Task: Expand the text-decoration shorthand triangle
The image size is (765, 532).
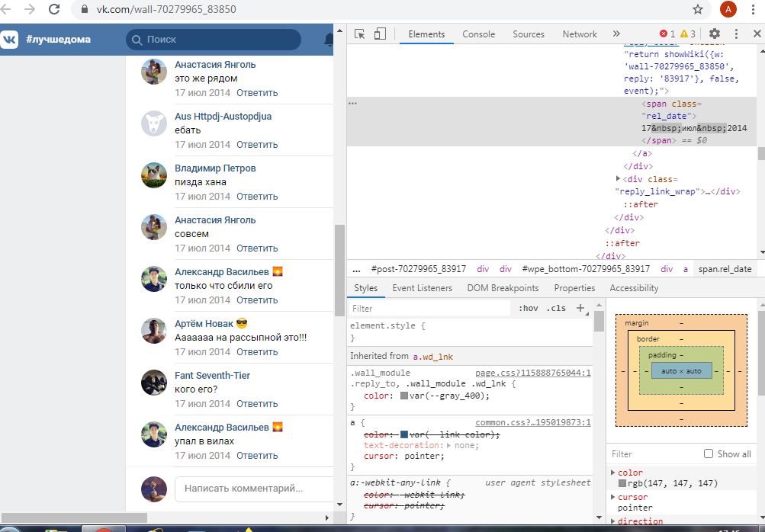Action: click(x=448, y=445)
